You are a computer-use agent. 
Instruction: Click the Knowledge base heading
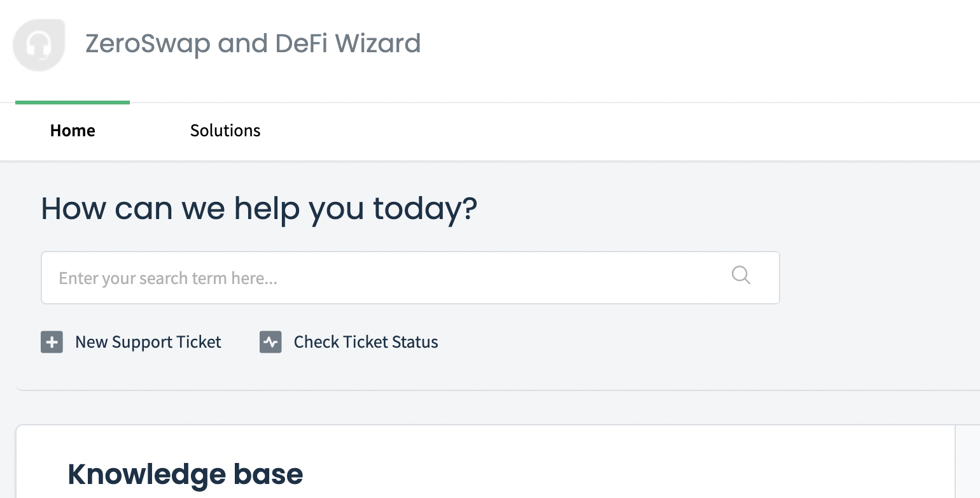(185, 474)
